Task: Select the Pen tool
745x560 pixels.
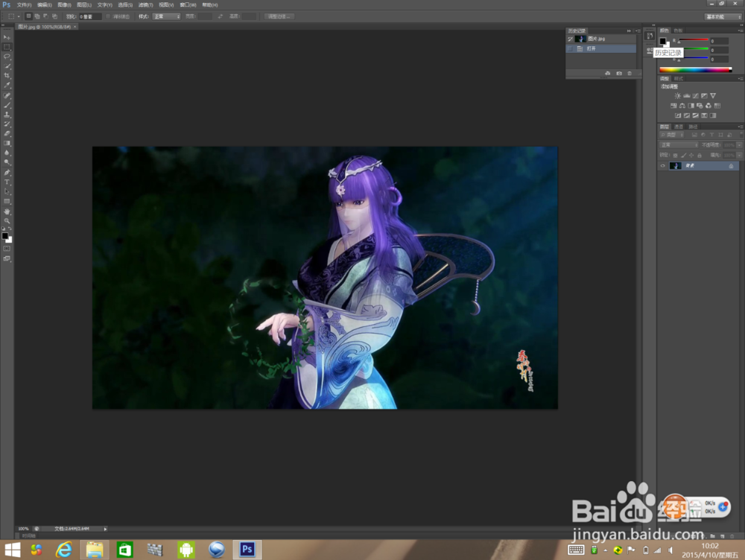Action: coord(7,173)
